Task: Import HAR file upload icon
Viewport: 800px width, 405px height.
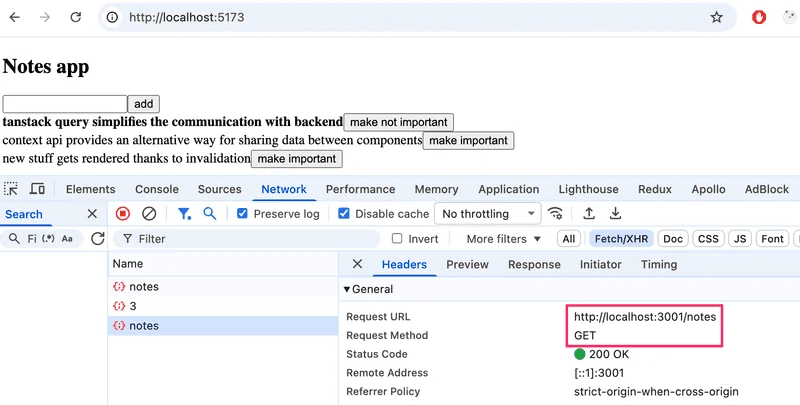Action: coord(589,214)
